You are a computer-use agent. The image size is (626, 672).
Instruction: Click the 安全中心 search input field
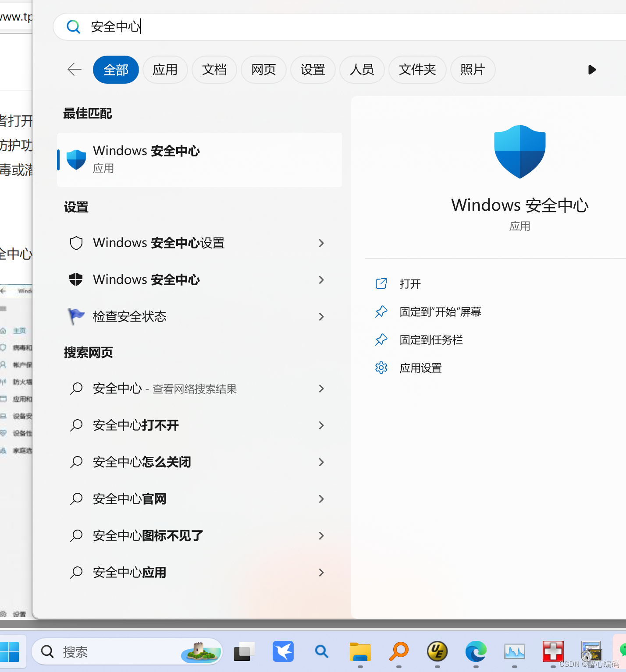point(340,27)
